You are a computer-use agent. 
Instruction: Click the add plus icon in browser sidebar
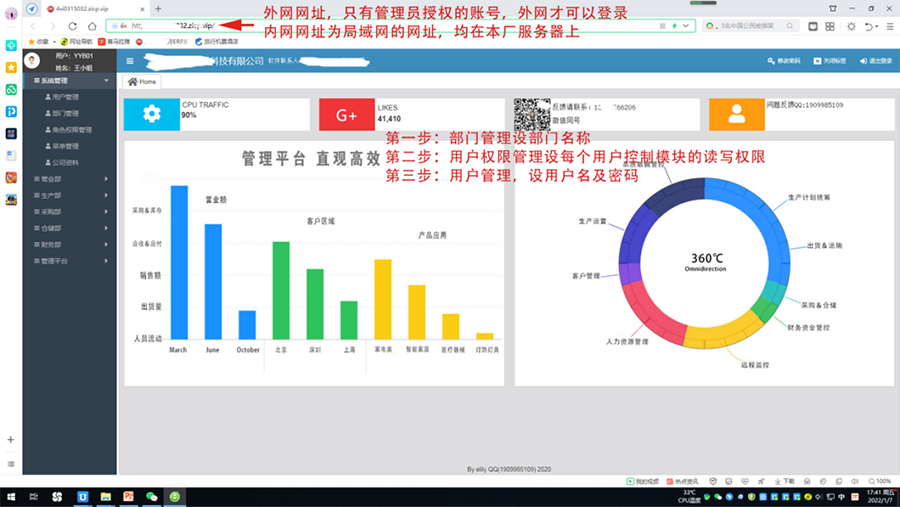click(11, 440)
